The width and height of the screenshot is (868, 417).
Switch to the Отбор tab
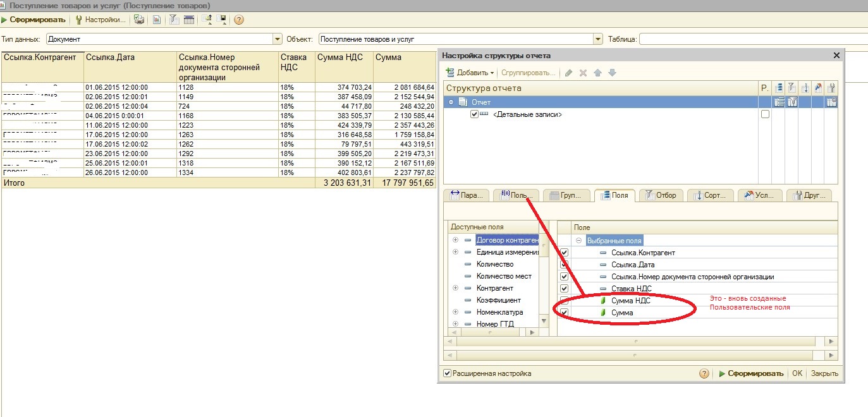pyautogui.click(x=660, y=195)
